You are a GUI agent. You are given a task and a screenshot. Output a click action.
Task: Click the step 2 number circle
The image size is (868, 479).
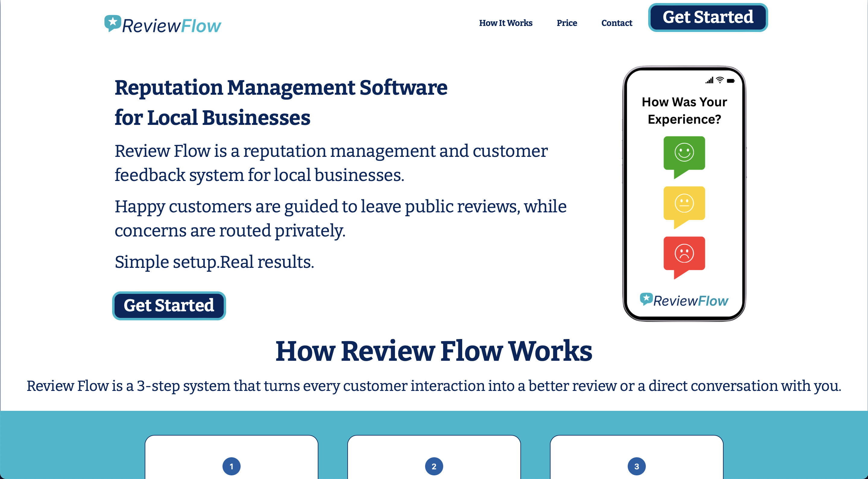[434, 466]
